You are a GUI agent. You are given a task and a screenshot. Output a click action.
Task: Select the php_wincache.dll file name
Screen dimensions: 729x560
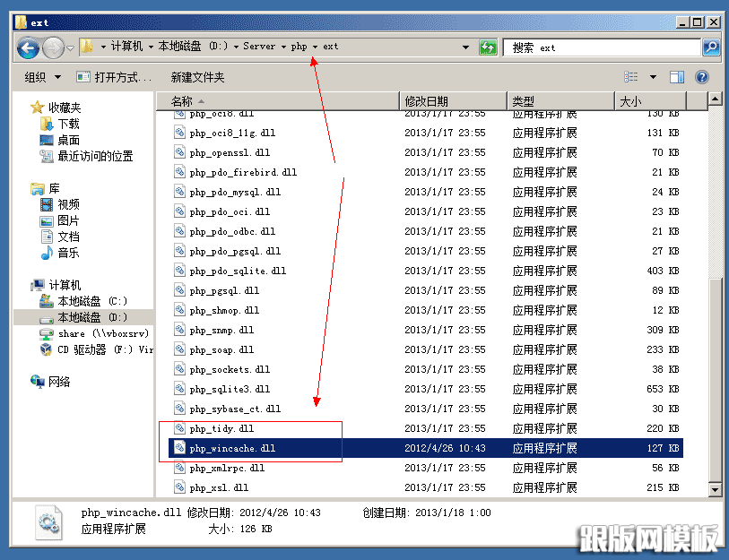[x=232, y=448]
